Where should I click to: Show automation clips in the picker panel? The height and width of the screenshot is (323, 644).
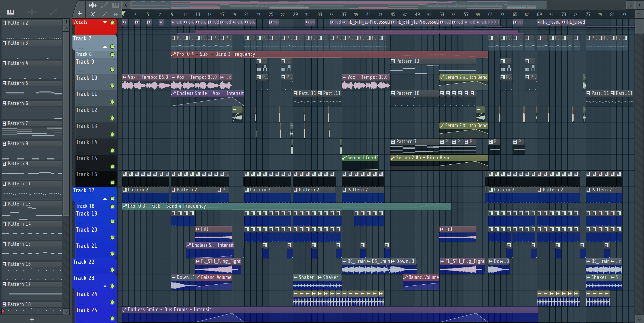pos(53,12)
